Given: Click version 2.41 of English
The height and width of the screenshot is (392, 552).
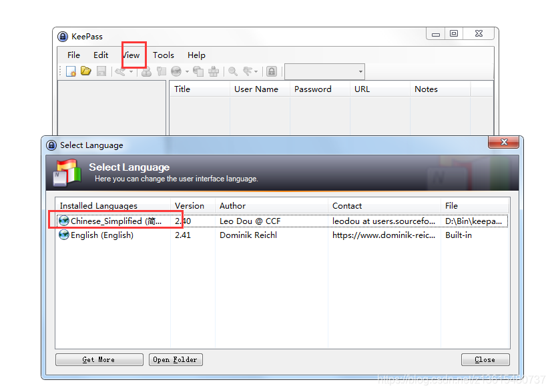Looking at the screenshot, I should (x=183, y=235).
